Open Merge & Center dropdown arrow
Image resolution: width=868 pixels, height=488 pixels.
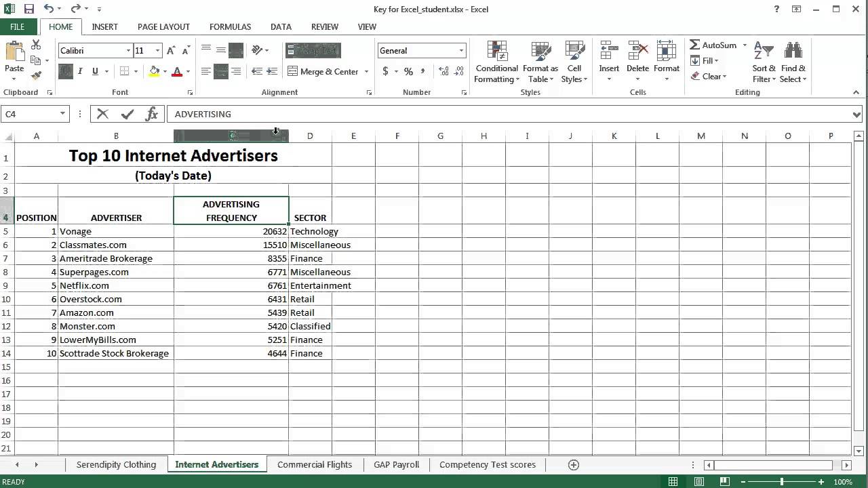(366, 71)
